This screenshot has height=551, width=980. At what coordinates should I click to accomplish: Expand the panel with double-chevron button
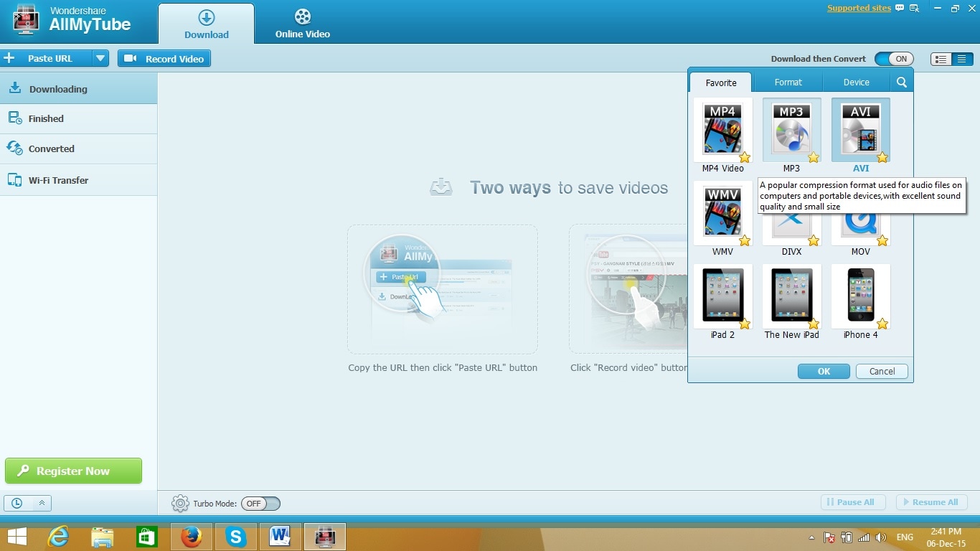[41, 504]
